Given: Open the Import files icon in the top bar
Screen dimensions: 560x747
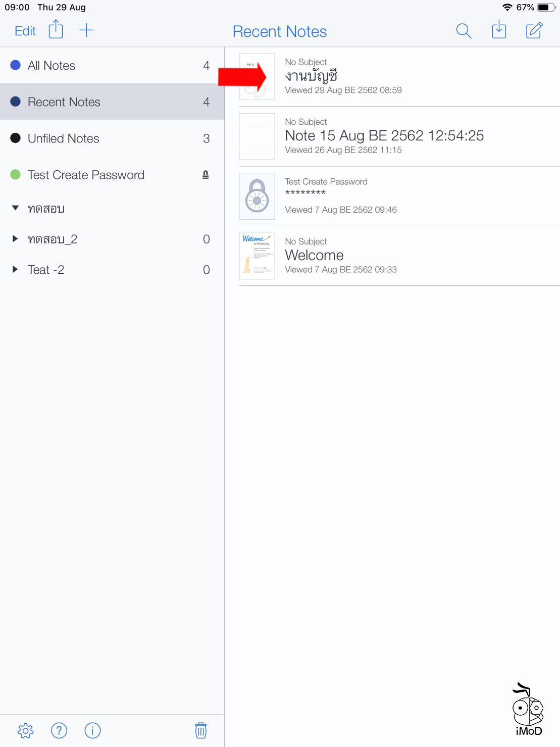Looking at the screenshot, I should pos(498,30).
